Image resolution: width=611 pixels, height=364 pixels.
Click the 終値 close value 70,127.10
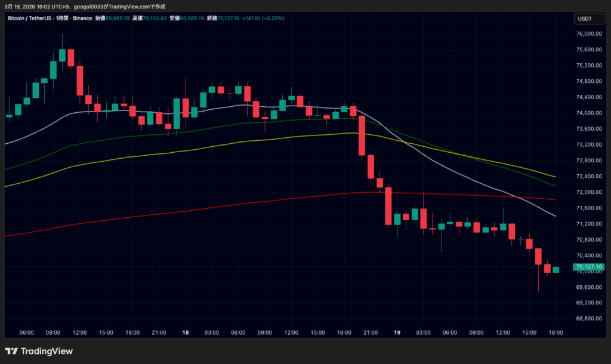click(227, 18)
